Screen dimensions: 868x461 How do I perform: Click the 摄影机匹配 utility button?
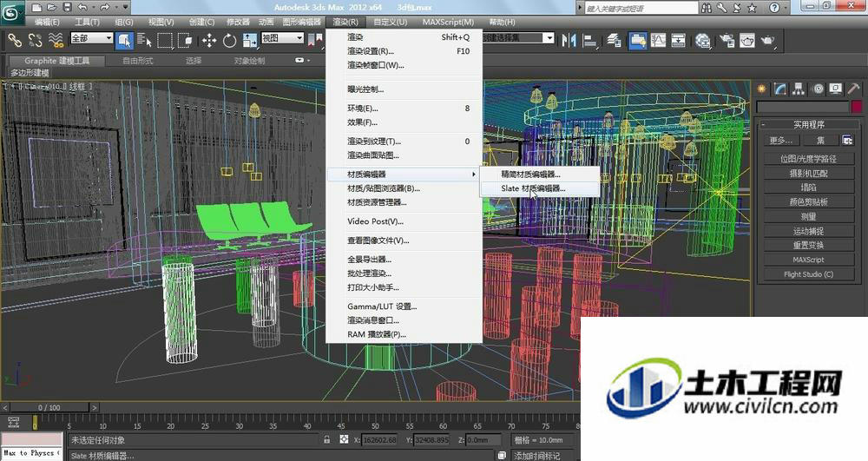pos(809,174)
